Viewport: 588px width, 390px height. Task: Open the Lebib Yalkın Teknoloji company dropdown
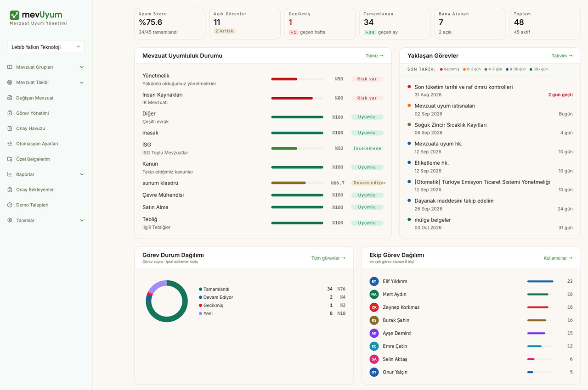46,47
